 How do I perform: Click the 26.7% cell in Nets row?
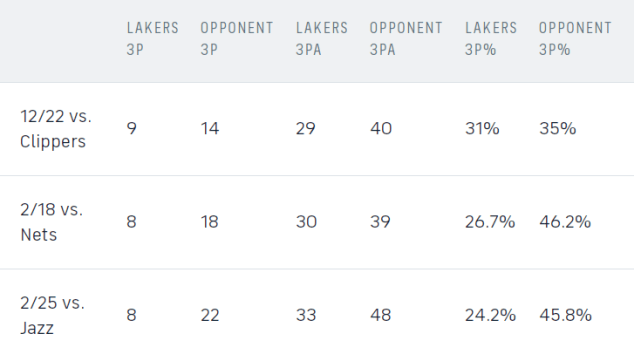click(x=490, y=222)
